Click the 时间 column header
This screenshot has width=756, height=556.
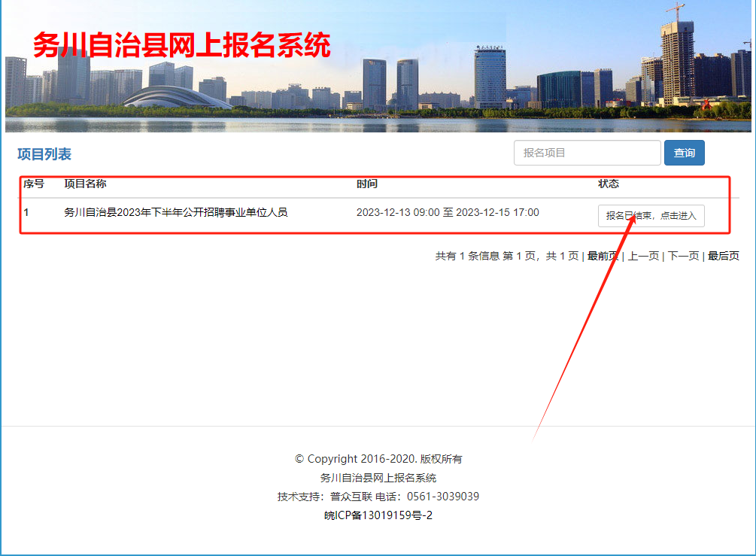367,184
